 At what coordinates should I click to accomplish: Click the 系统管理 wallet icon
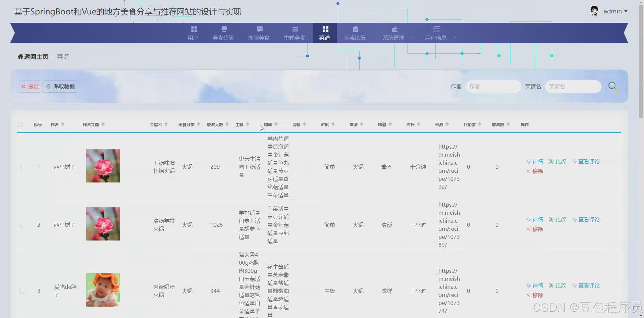coord(394,29)
